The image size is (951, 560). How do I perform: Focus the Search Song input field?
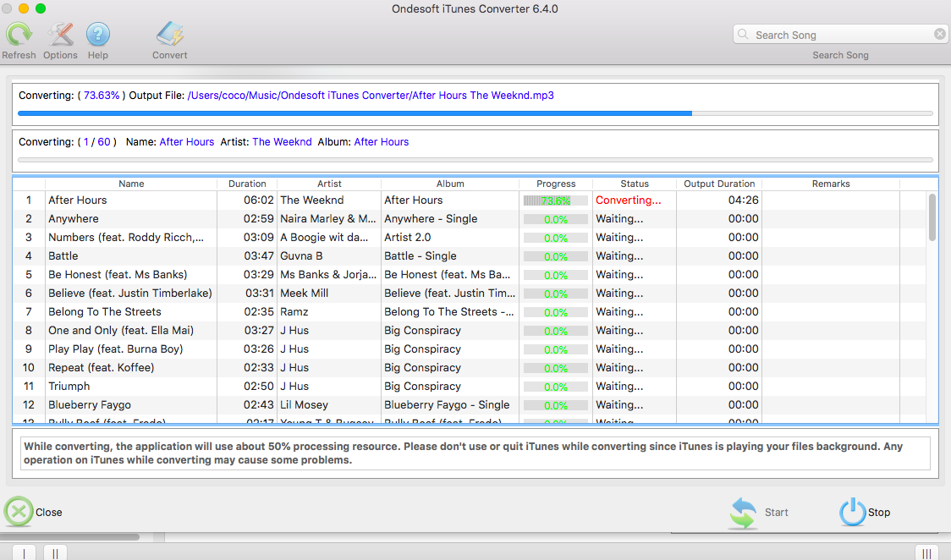pos(841,35)
